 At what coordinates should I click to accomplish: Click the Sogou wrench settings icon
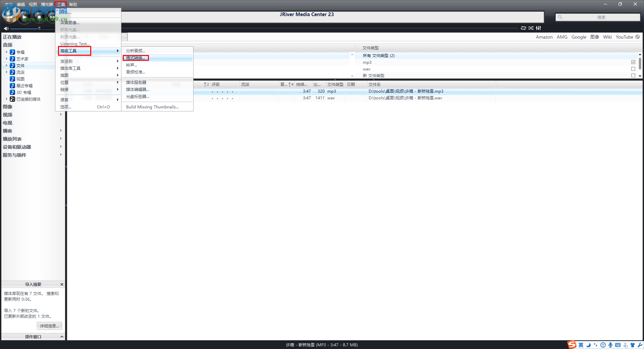click(640, 345)
